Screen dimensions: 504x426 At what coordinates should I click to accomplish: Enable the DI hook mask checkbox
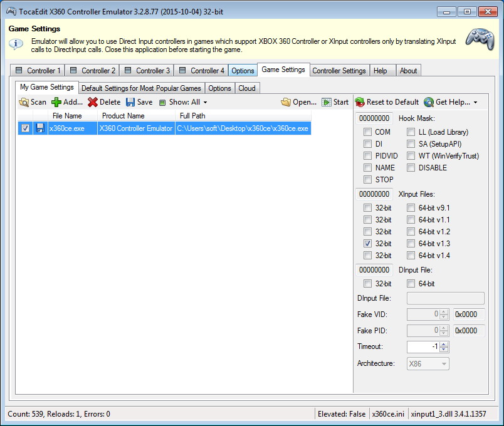(367, 144)
